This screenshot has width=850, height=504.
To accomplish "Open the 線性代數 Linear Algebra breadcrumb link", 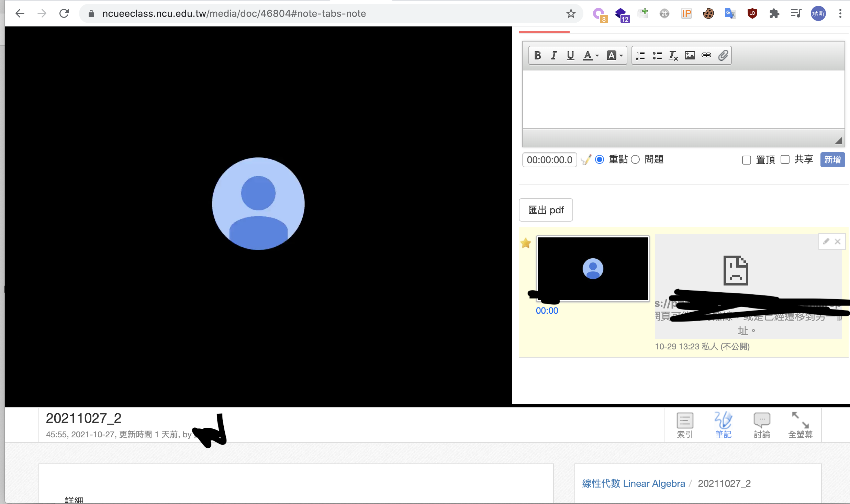I will 633,483.
